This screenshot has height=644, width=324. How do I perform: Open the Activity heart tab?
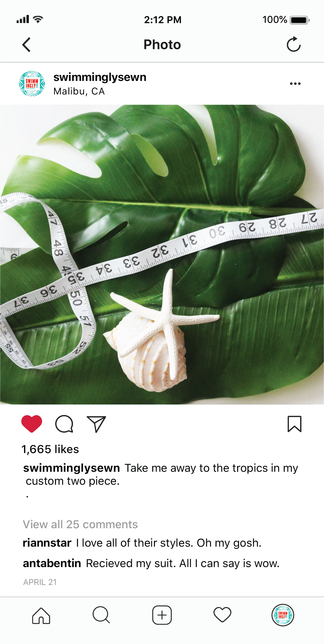tap(222, 615)
